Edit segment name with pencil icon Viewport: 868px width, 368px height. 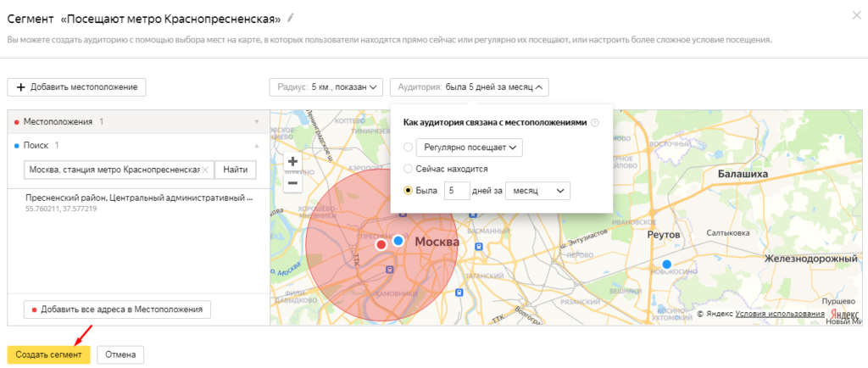click(291, 19)
